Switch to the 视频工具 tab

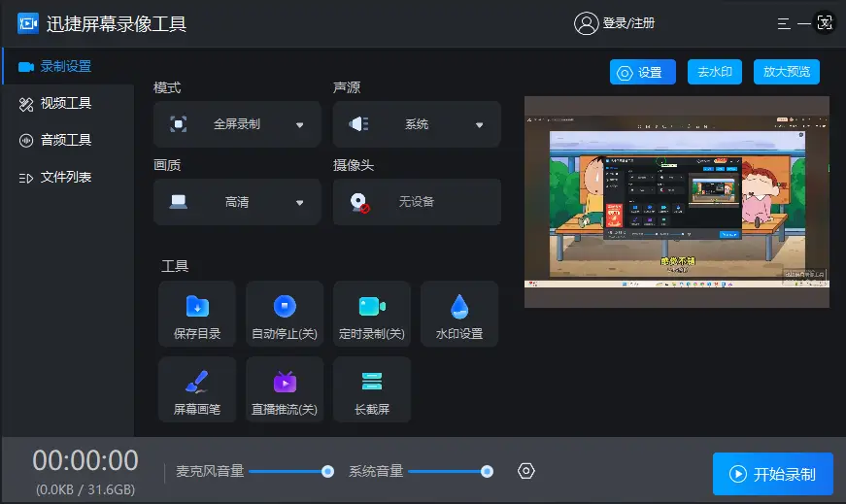[66, 103]
